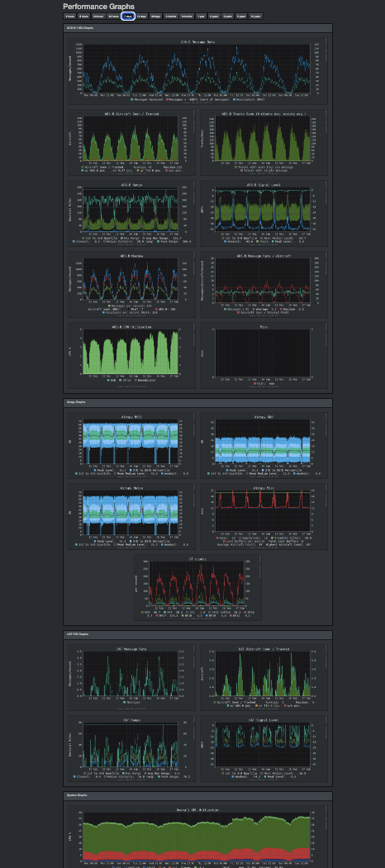Show the 2 years time range
Screen dimensions: 385x868
(214, 17)
